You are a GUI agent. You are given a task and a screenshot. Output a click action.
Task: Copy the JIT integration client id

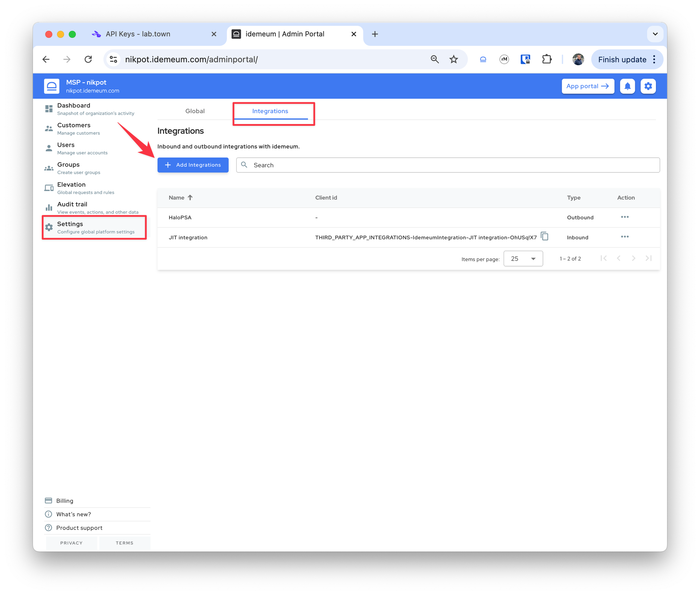coord(544,236)
